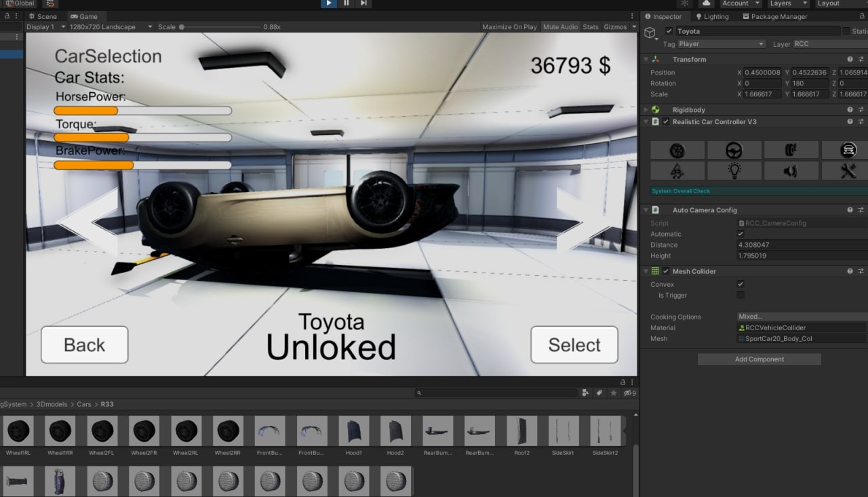Viewport: 868px width, 497px height.
Task: Toggle hidden packages eye icon
Action: (x=629, y=393)
